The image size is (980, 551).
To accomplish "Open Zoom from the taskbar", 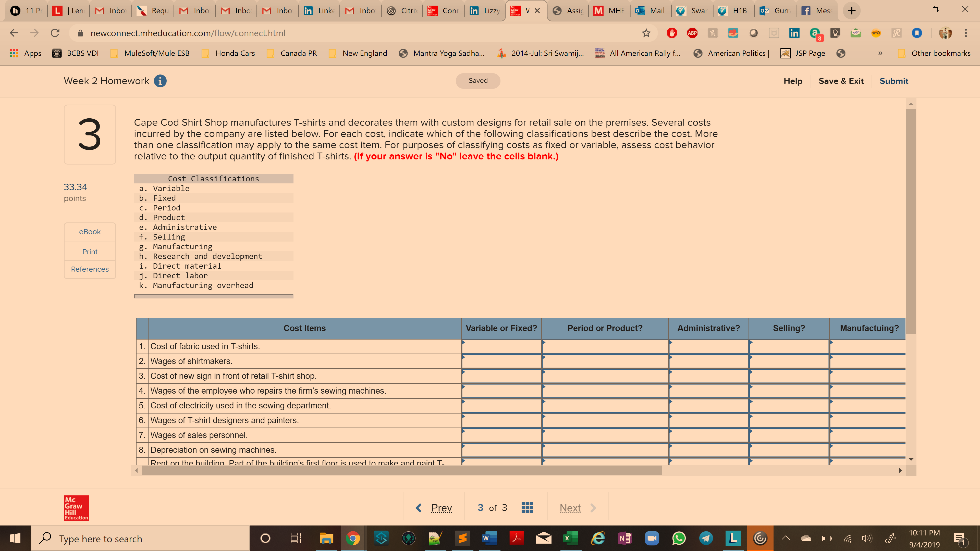I will [652, 539].
